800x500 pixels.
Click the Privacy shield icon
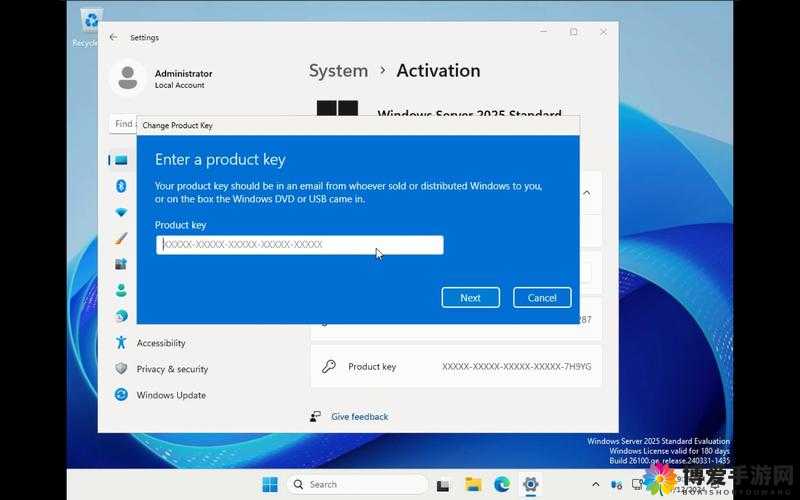(121, 368)
